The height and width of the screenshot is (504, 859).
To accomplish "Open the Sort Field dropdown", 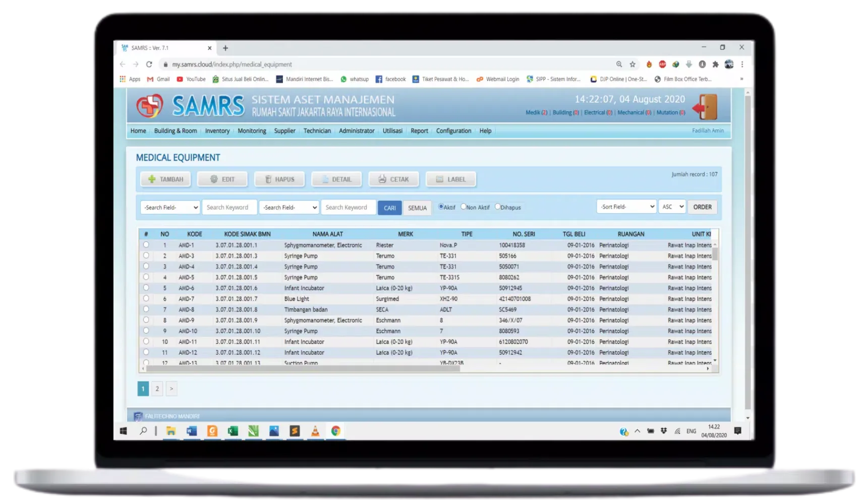I will point(626,206).
